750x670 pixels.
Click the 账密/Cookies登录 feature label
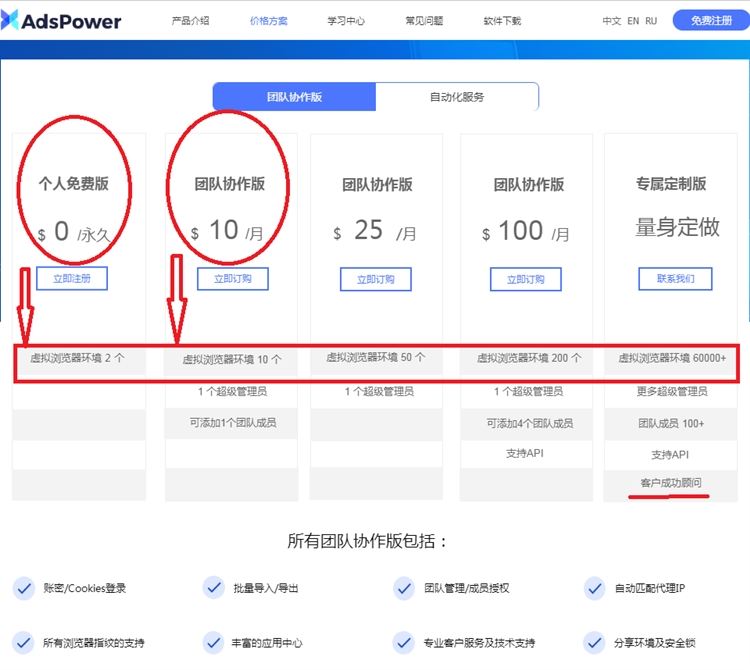point(85,588)
